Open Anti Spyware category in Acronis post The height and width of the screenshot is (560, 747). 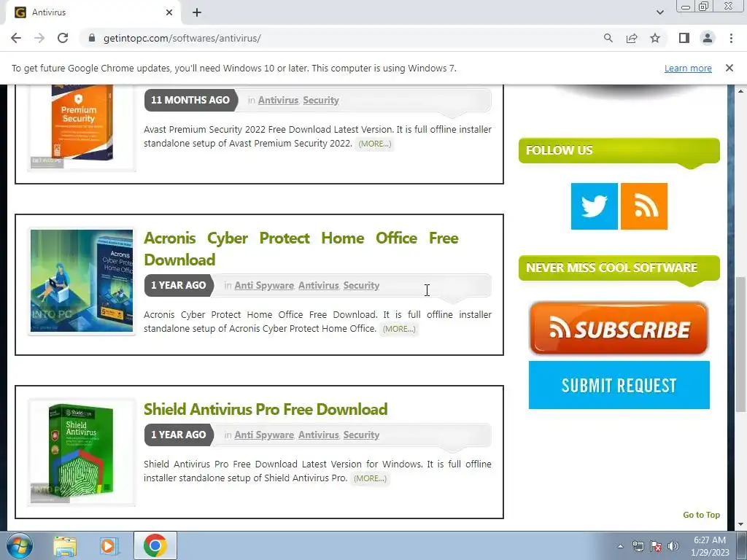point(264,286)
